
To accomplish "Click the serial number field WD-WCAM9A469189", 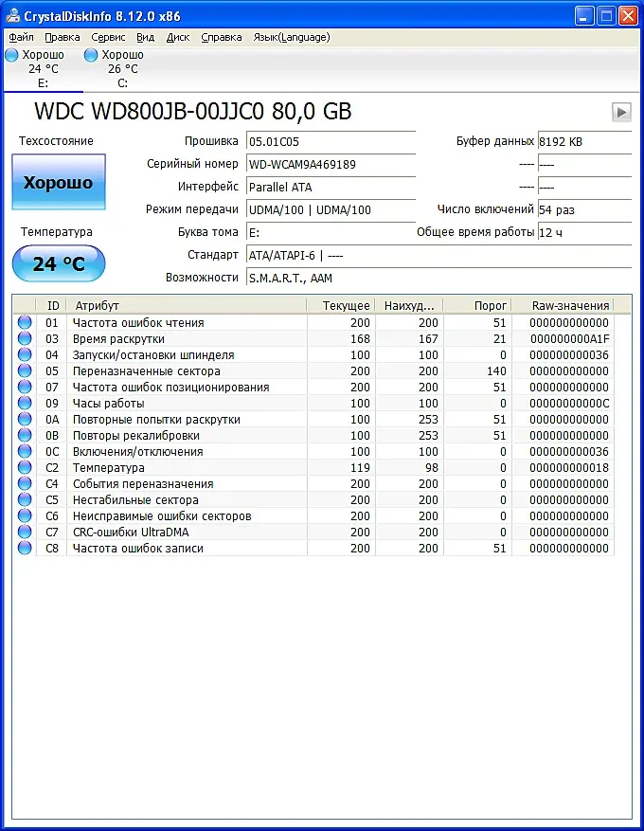I will point(331,165).
